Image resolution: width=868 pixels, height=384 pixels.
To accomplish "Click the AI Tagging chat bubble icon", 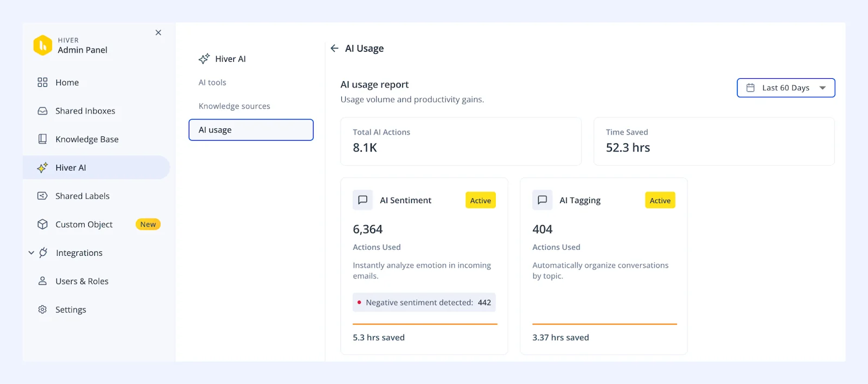I will coord(542,200).
